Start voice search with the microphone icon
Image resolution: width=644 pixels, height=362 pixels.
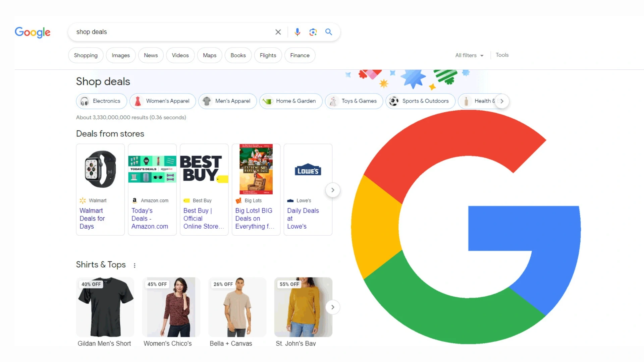297,32
